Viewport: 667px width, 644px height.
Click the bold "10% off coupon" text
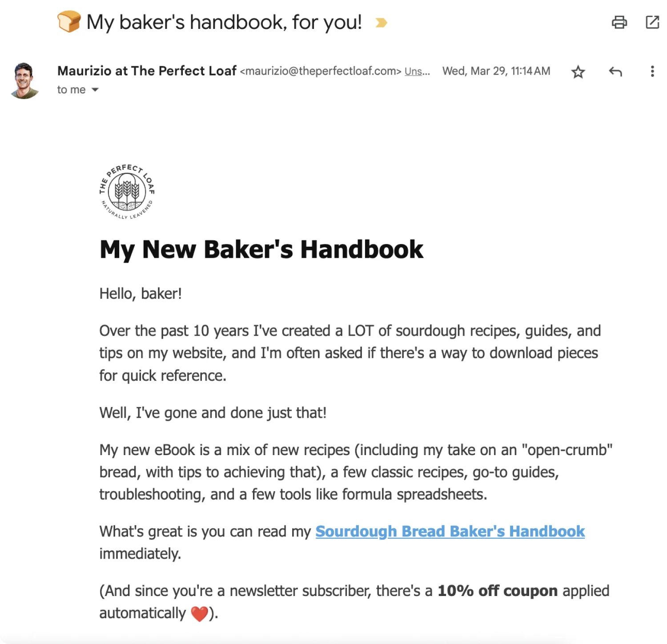click(x=497, y=591)
